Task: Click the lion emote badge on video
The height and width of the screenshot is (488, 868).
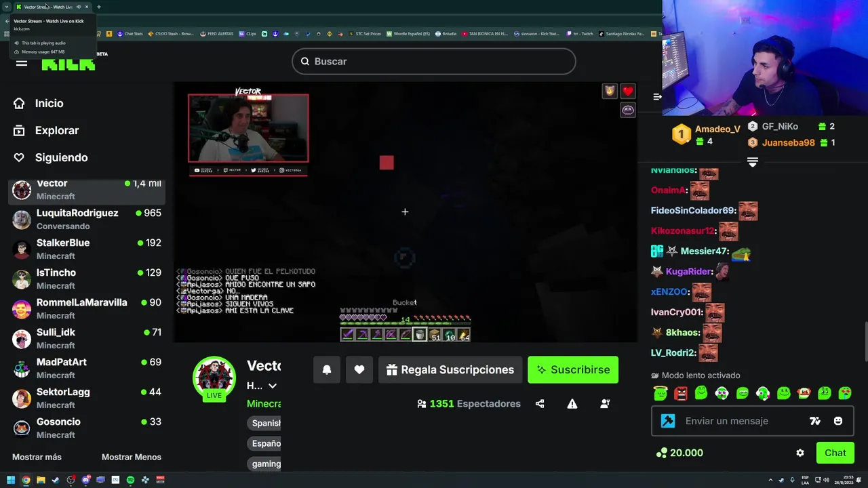Action: [610, 91]
